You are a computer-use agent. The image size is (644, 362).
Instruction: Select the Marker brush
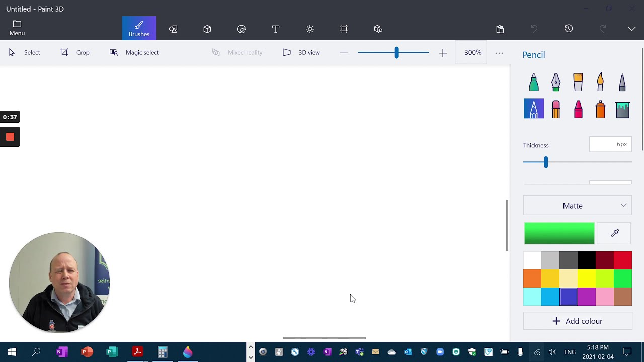(534, 82)
